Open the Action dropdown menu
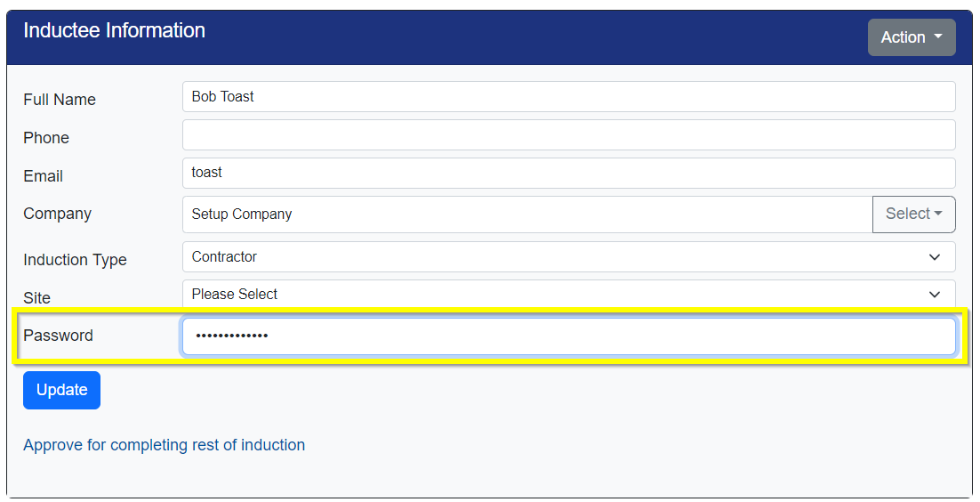The width and height of the screenshot is (980, 502). 912,37
